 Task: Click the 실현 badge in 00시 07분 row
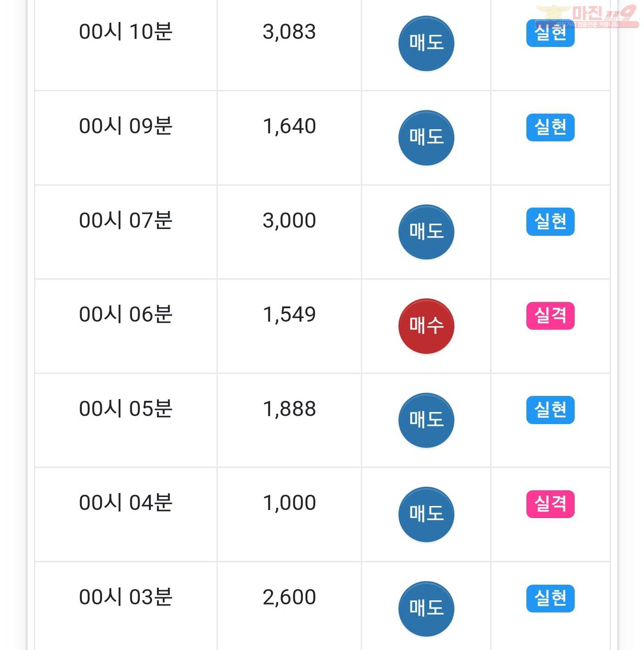(x=550, y=221)
